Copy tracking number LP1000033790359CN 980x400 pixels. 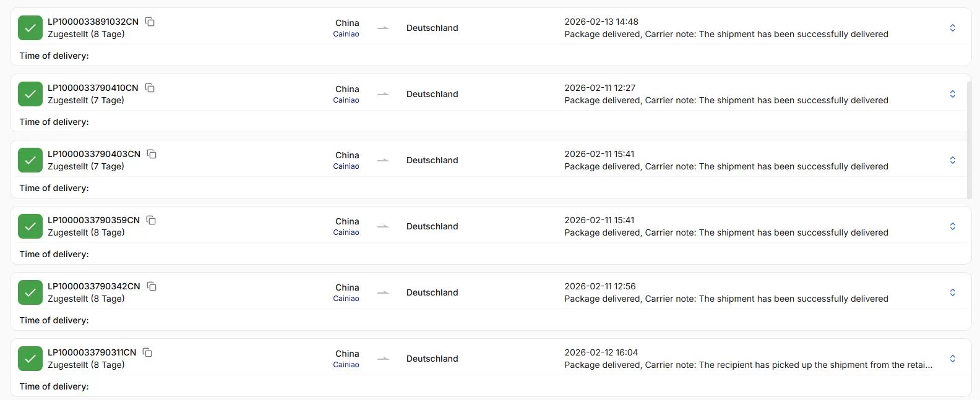[151, 220]
